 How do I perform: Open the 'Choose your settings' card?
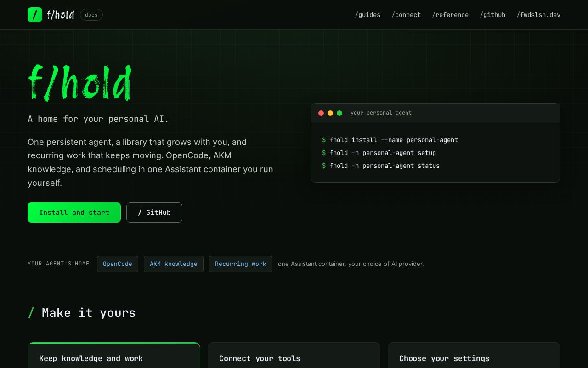[474, 355]
